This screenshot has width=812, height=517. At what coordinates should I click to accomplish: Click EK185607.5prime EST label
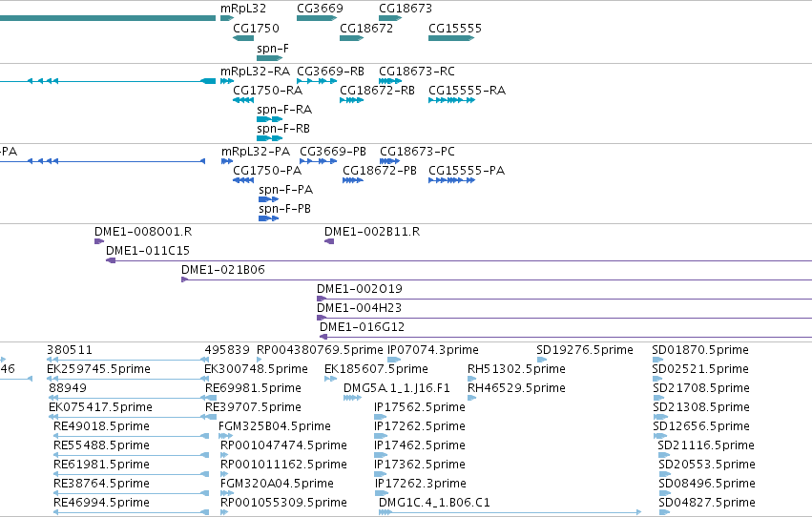[x=376, y=369]
